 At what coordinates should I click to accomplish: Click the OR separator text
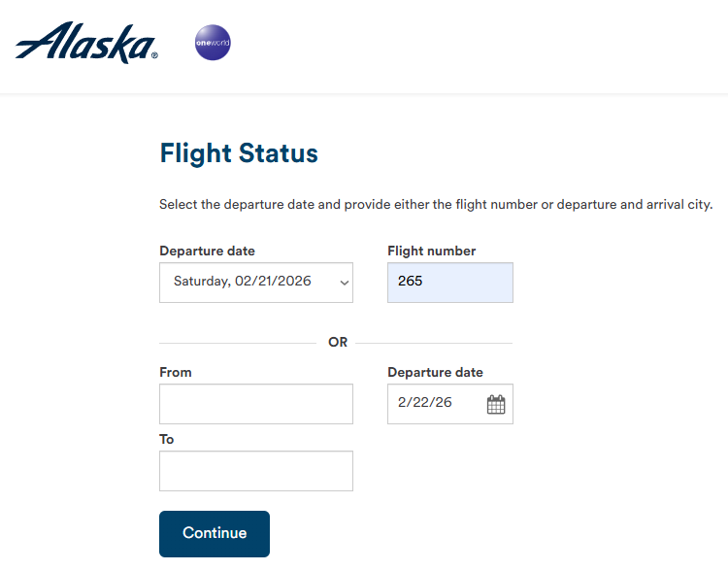pos(338,343)
